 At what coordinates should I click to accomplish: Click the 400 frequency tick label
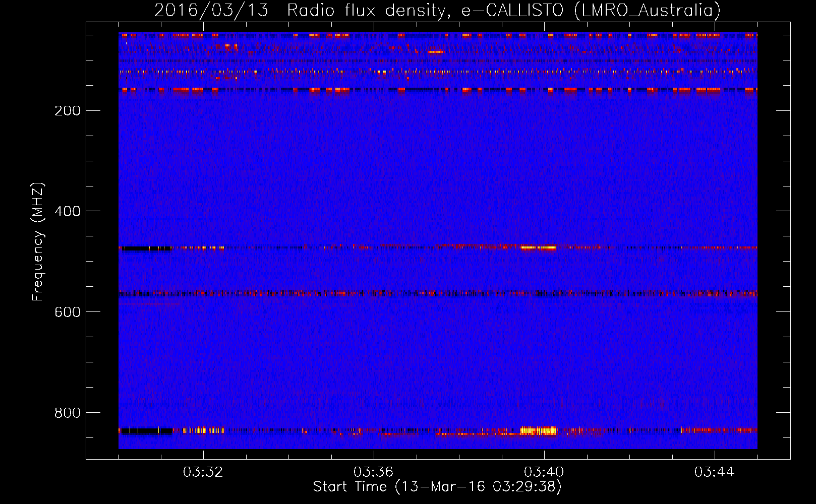point(68,211)
